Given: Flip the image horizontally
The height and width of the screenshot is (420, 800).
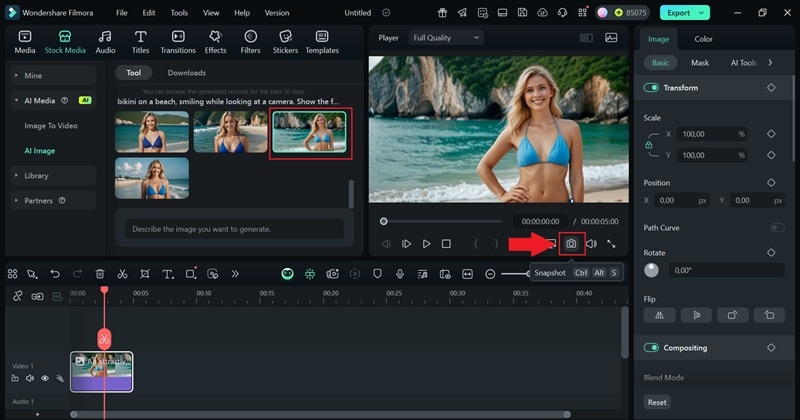Looking at the screenshot, I should (659, 315).
